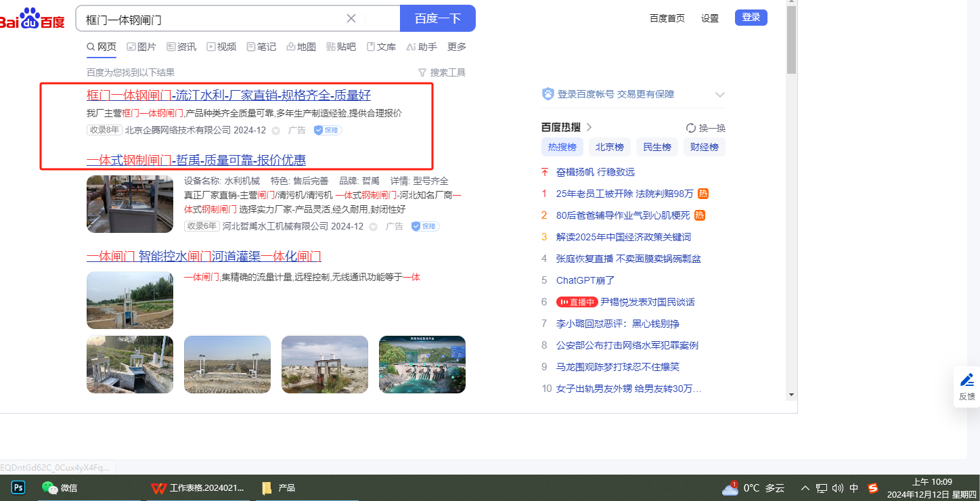Open the 贴吧 tab

[x=341, y=47]
